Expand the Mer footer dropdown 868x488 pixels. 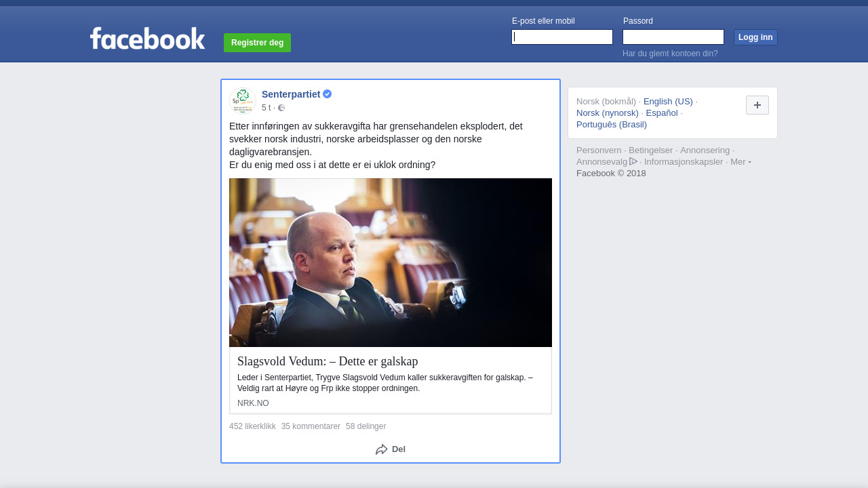(x=741, y=161)
